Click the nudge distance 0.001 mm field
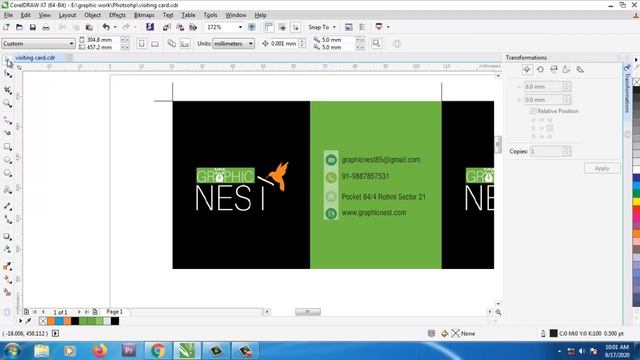The height and width of the screenshot is (360, 640). [284, 44]
